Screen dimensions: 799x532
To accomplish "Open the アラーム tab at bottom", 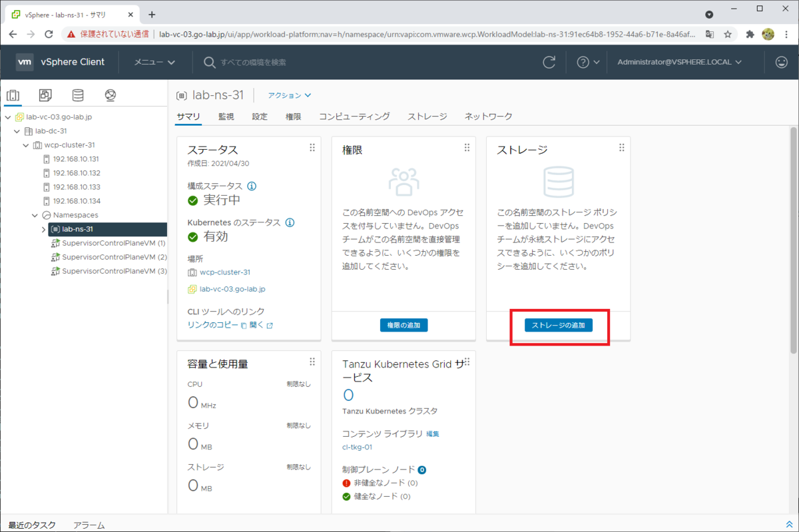I will coord(89,525).
